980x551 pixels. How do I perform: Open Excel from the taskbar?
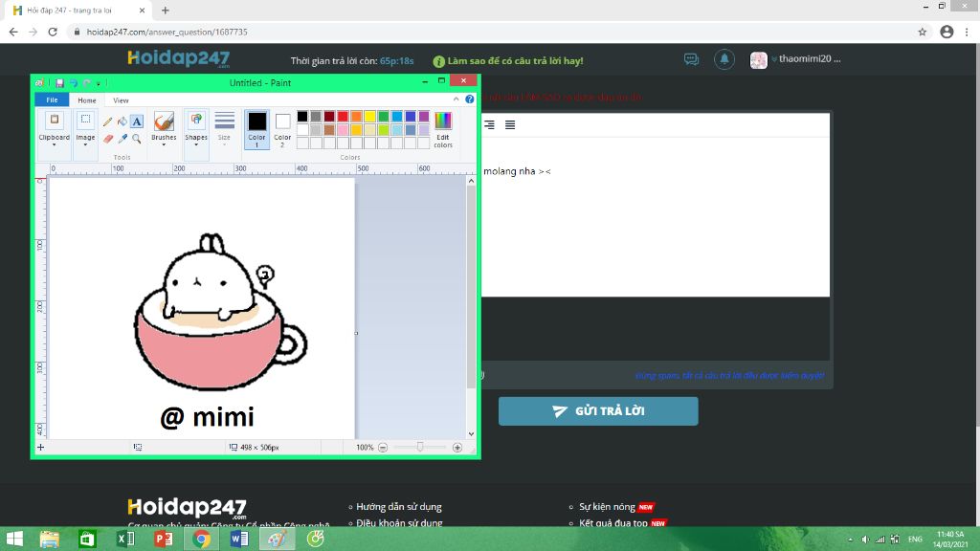click(125, 539)
